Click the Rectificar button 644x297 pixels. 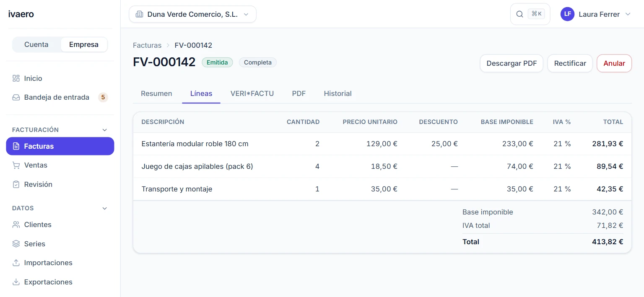[570, 63]
